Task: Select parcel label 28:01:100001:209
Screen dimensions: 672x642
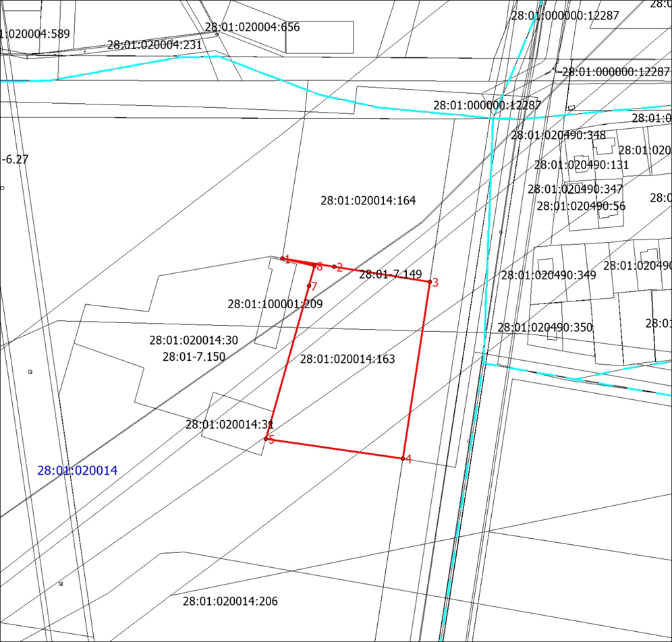Action: tap(275, 304)
